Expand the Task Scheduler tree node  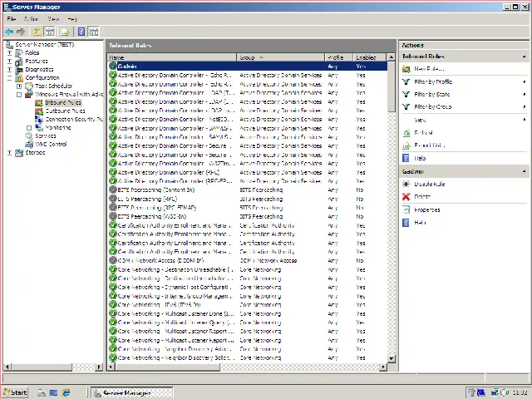coord(19,86)
